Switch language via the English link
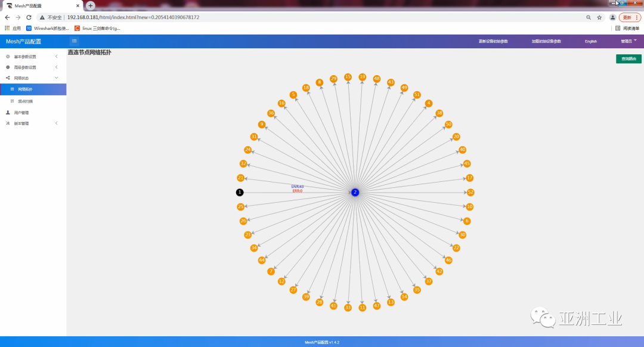Viewport: 644px width, 347px height. [x=590, y=41]
